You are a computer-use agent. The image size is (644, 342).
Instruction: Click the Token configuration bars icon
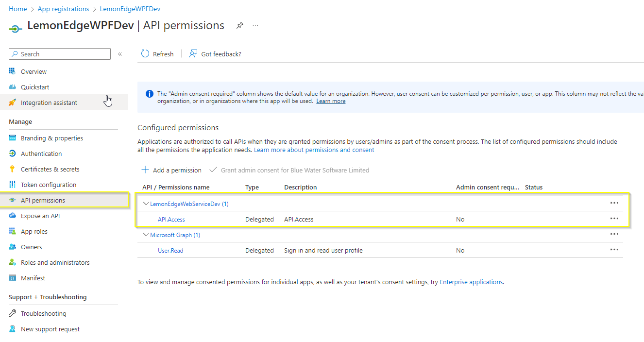click(13, 185)
